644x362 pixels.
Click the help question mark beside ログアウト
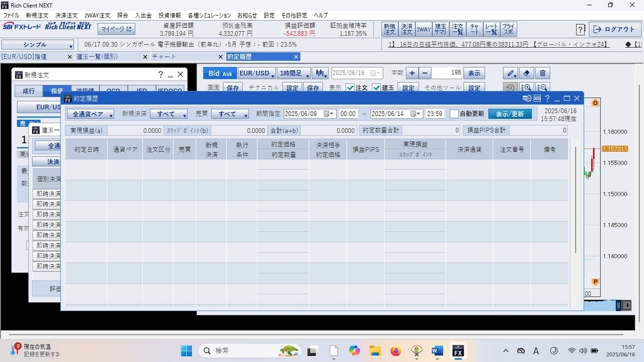(x=581, y=29)
